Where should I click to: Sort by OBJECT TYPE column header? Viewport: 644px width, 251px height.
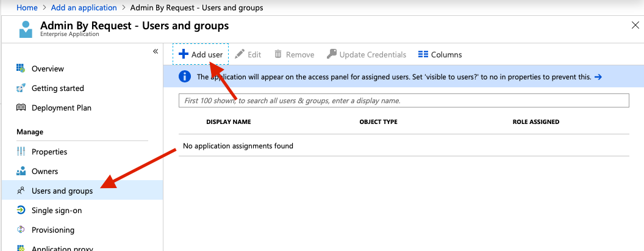[378, 122]
